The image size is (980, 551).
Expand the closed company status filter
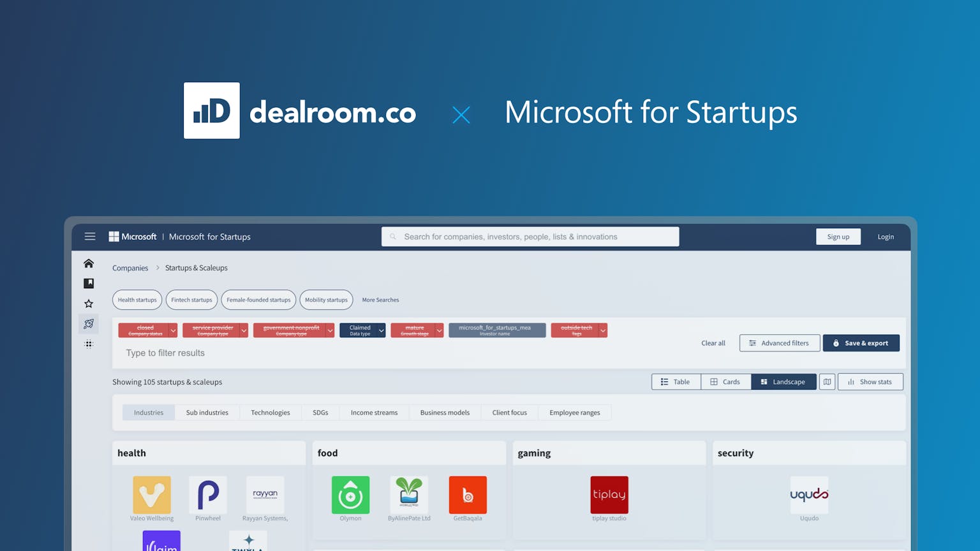tap(173, 330)
